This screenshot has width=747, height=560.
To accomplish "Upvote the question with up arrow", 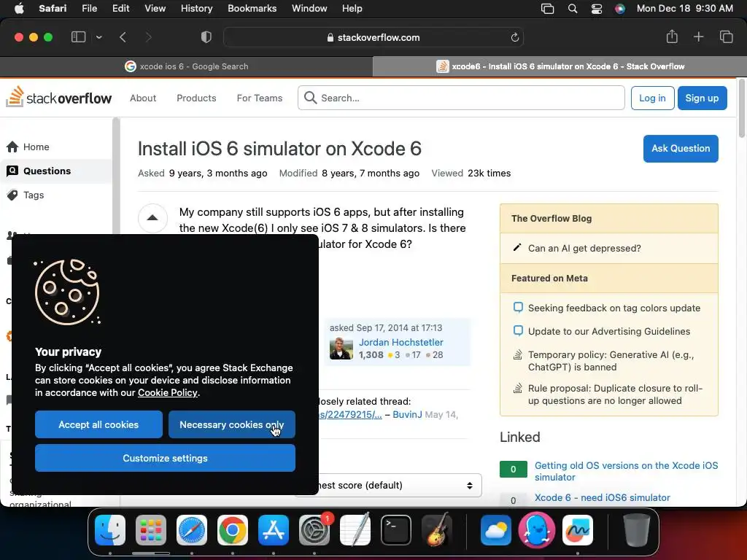I will (152, 217).
